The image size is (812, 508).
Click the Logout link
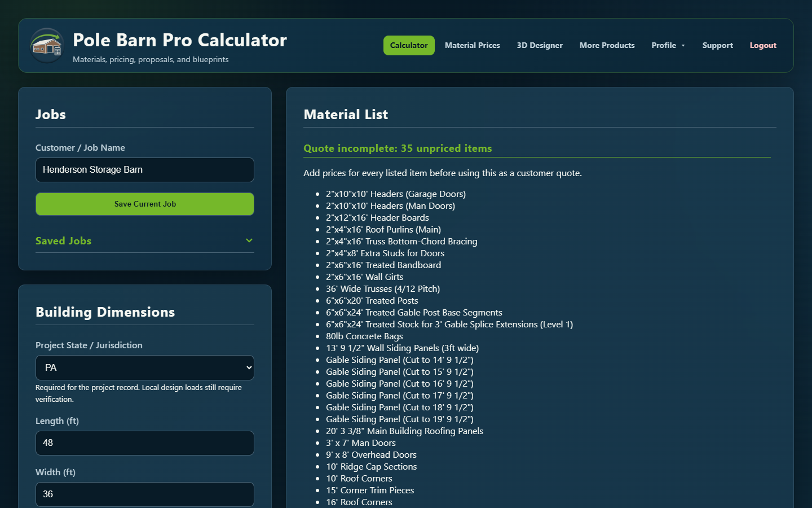[763, 45]
